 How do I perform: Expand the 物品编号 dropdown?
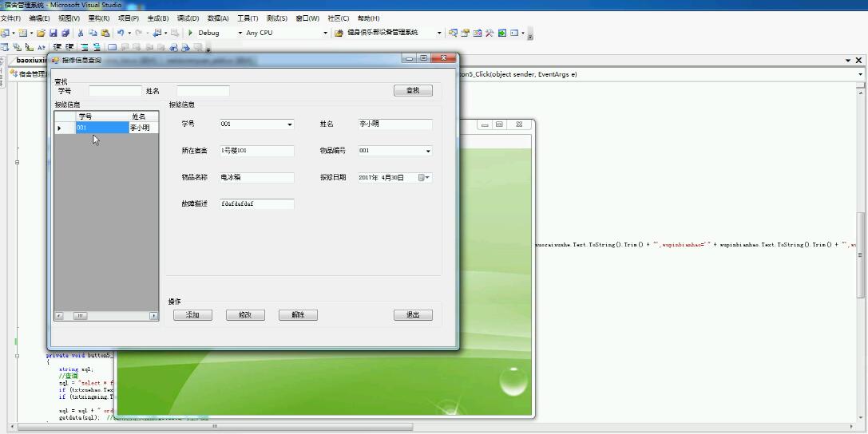pyautogui.click(x=428, y=151)
